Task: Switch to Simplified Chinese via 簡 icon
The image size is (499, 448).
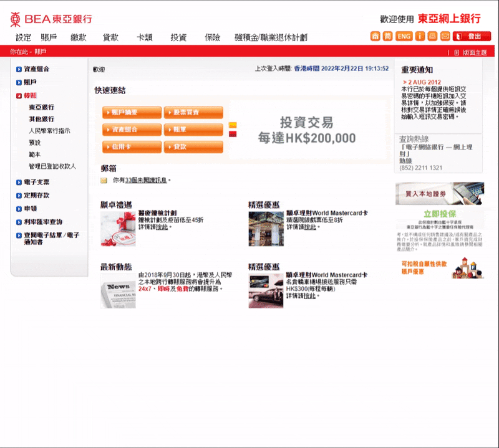Action: (387, 36)
